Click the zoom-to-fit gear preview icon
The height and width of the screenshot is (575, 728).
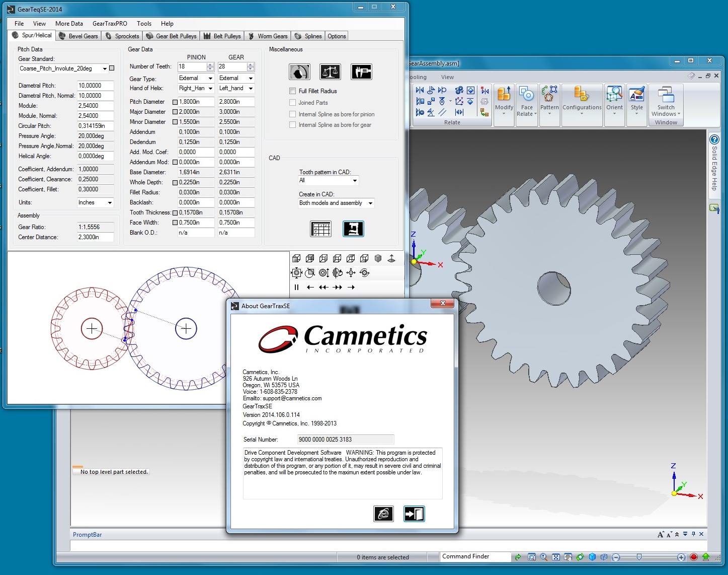296,273
